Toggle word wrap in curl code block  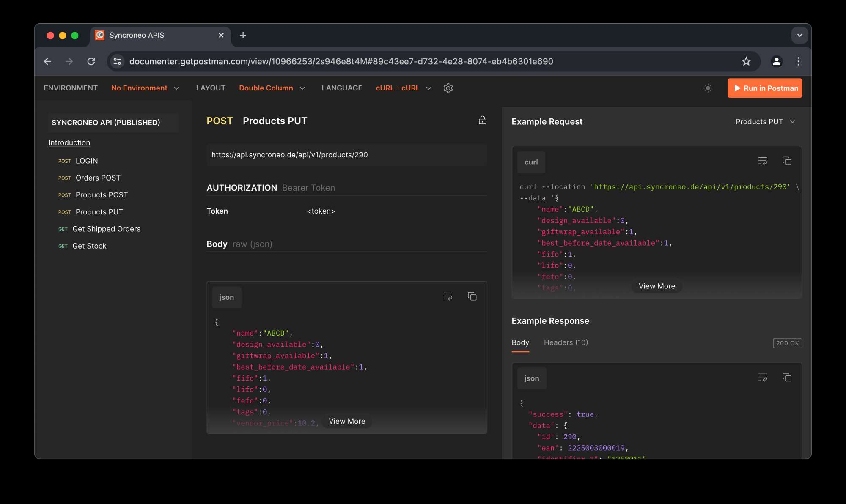click(762, 161)
